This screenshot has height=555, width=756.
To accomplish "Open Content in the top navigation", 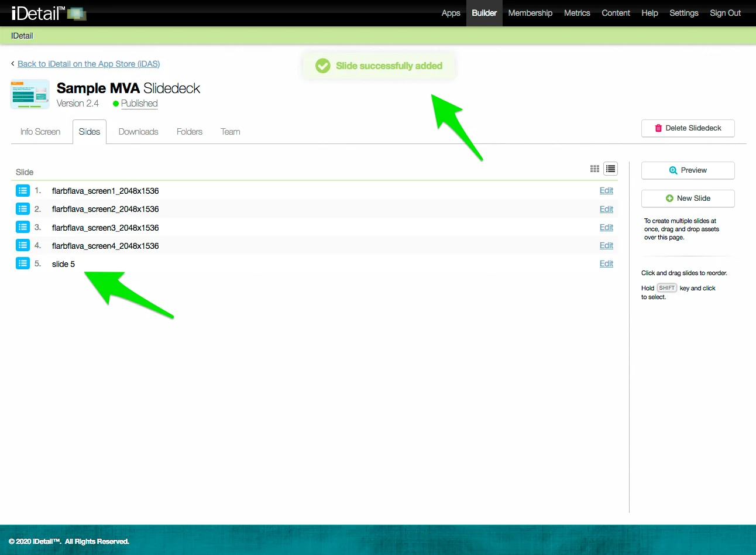I will [616, 13].
